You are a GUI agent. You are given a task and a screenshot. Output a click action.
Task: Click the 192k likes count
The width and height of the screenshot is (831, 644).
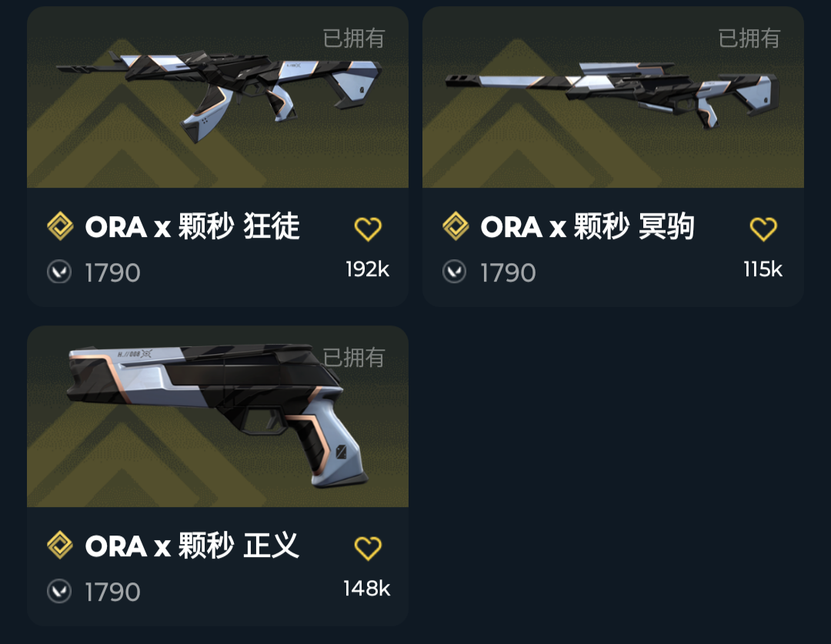pos(367,269)
